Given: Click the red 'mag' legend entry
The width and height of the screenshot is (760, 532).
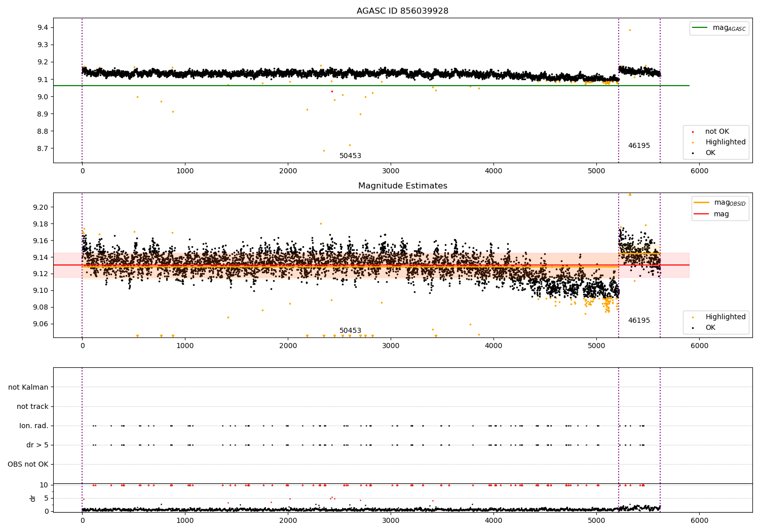Looking at the screenshot, I should pos(712,214).
